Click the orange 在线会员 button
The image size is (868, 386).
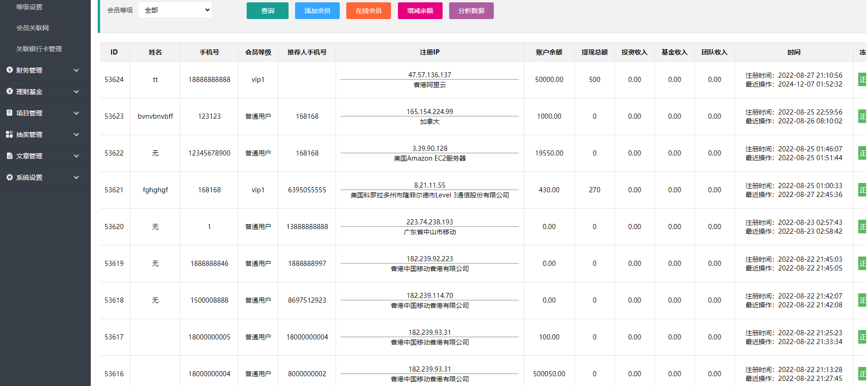[x=368, y=11]
